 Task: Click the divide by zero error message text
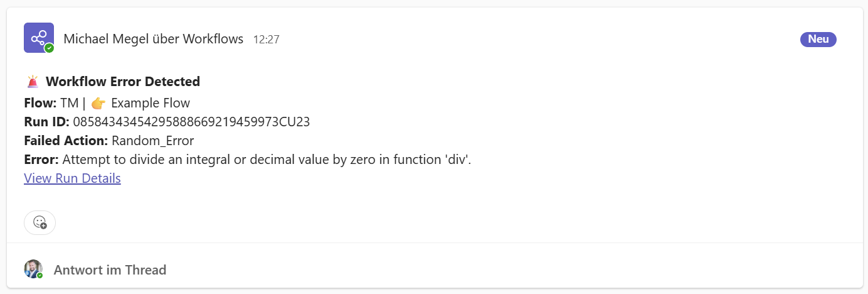(x=266, y=160)
